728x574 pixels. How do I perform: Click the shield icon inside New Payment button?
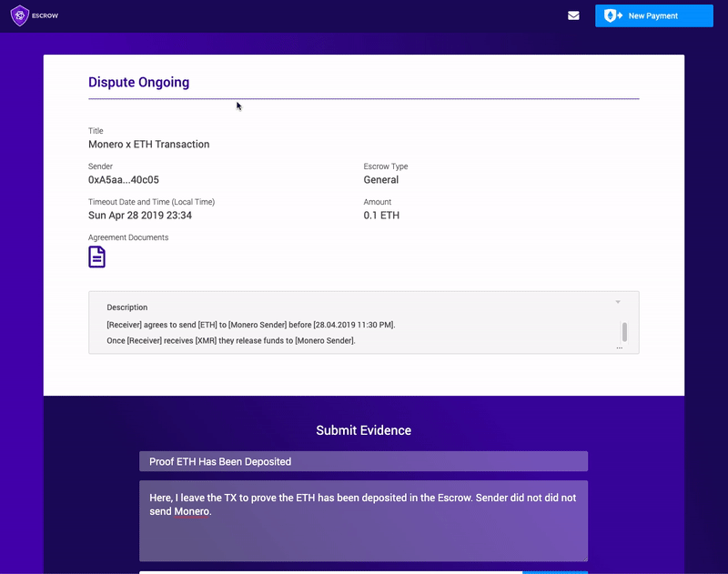(612, 15)
